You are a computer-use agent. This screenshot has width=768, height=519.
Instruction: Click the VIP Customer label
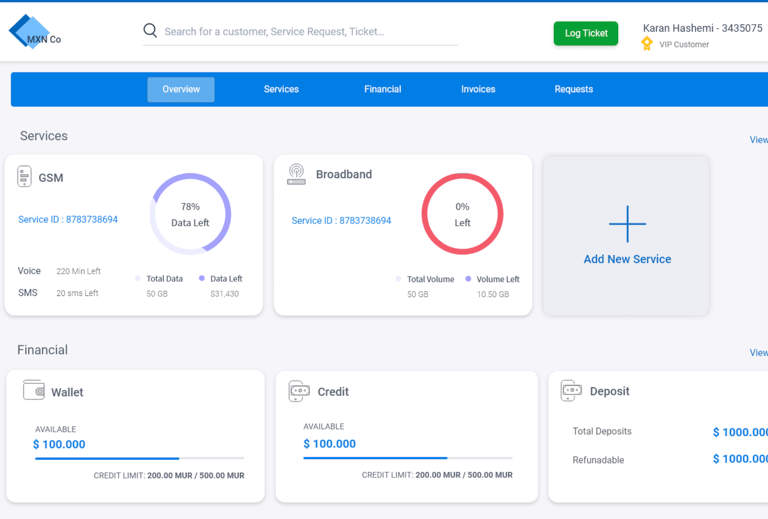pyautogui.click(x=684, y=45)
